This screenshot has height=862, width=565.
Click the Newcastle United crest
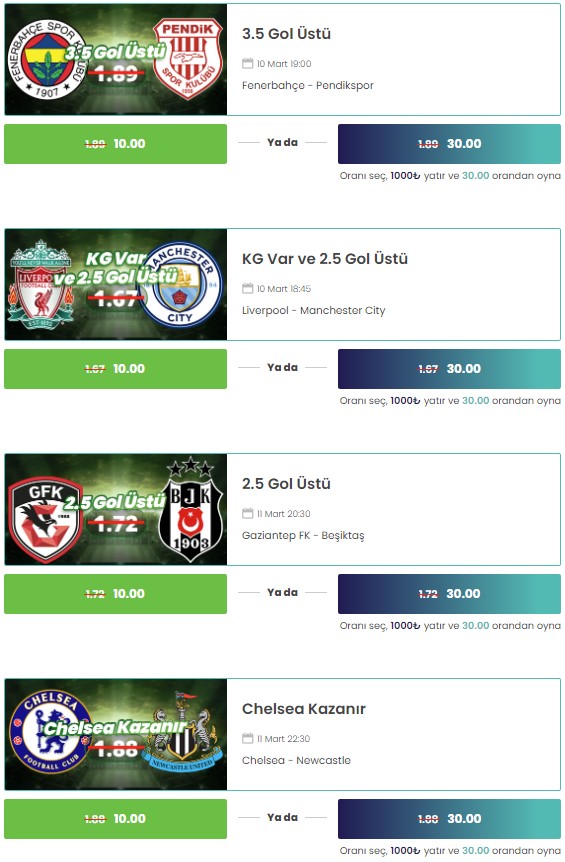(x=182, y=733)
